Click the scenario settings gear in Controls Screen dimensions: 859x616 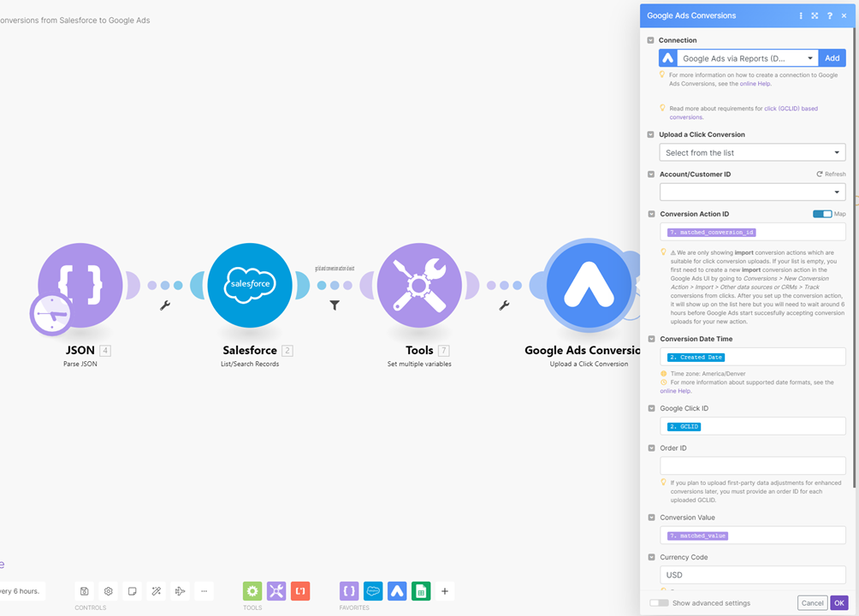click(x=109, y=591)
